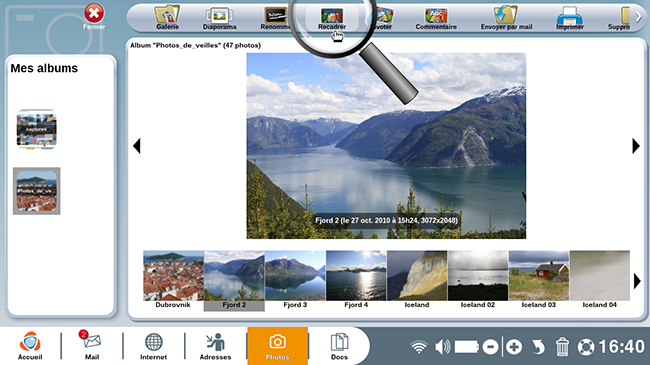Open the Internet browser

pos(153,346)
